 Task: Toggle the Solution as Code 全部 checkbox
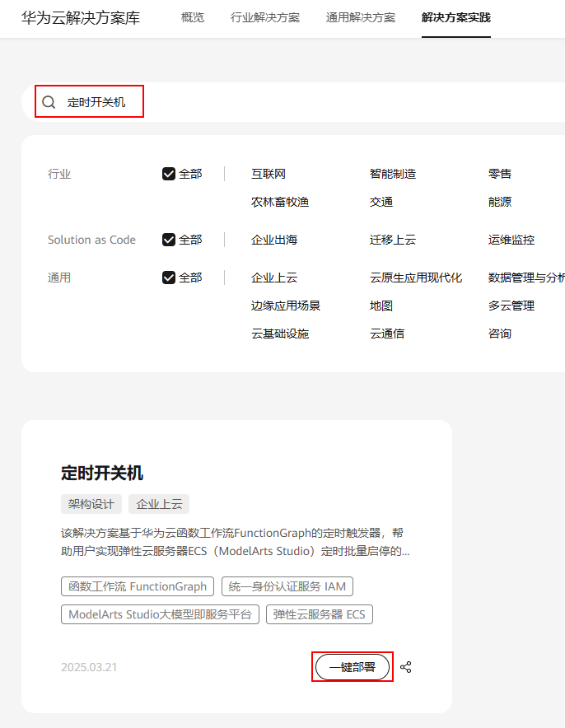169,240
